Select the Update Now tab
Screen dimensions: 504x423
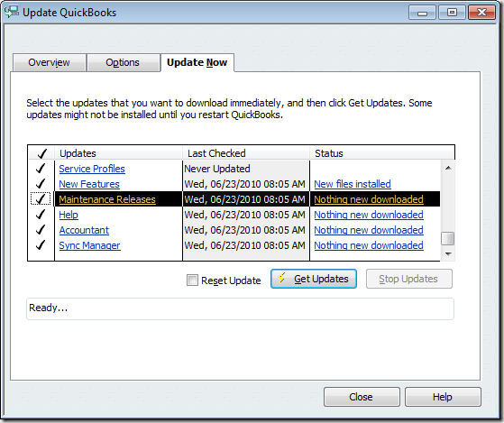click(197, 62)
